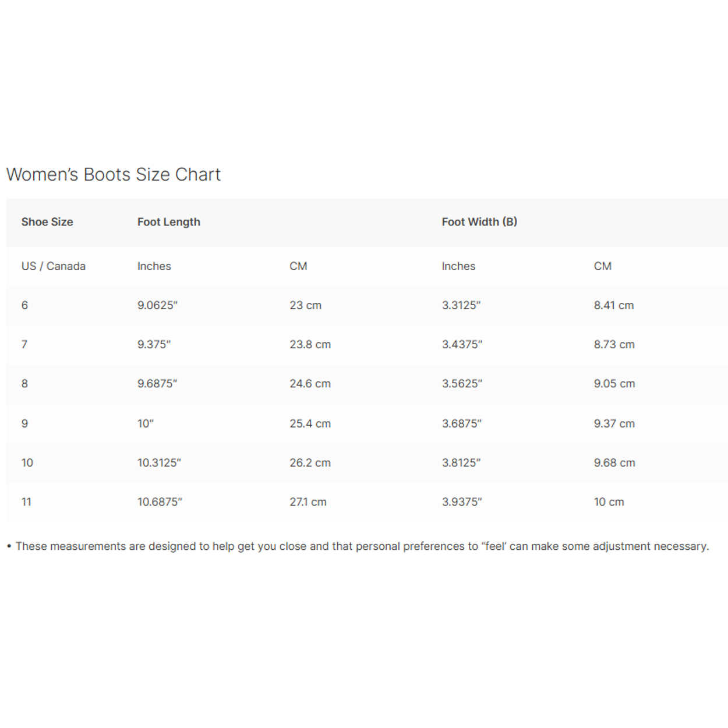This screenshot has height=728, width=728.
Task: Click the 27.1 cm length cell
Action: point(308,502)
